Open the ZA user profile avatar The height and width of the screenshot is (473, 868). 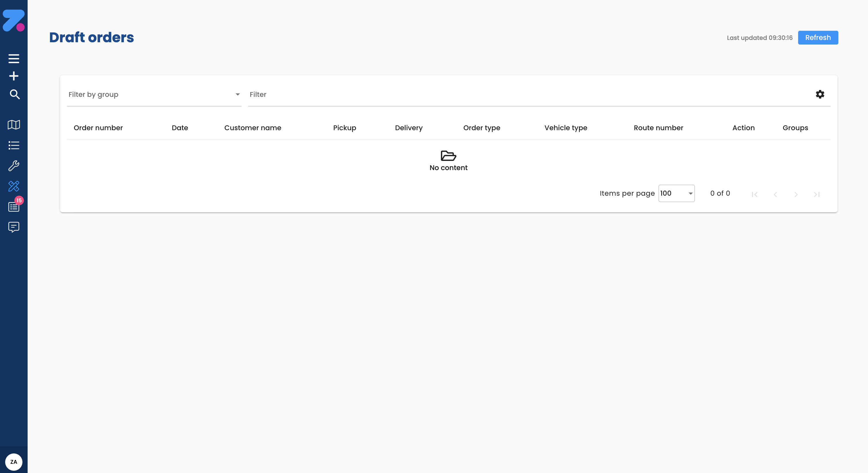pos(14,462)
